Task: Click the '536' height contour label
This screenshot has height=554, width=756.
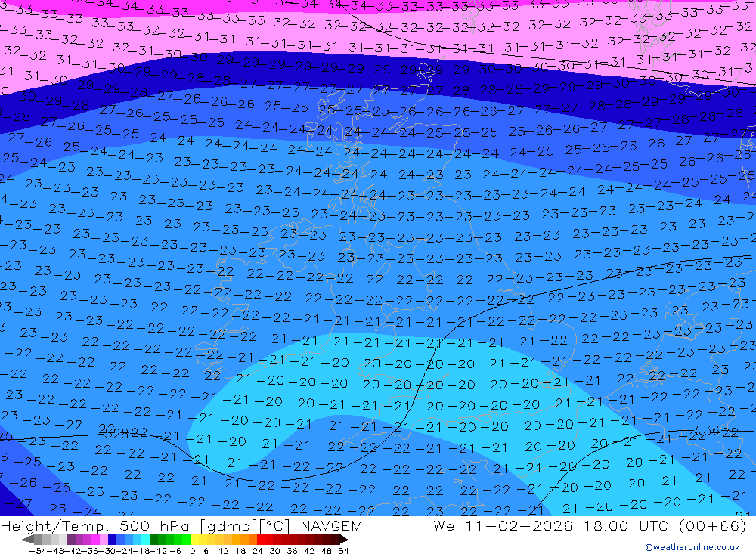Action: tap(708, 429)
